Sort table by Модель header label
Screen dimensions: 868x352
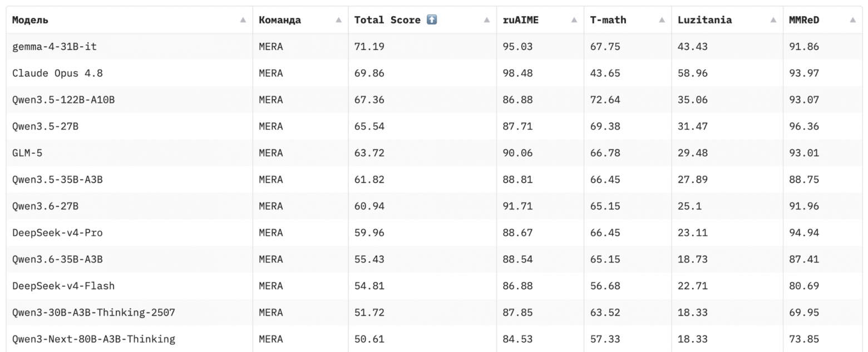coord(30,20)
